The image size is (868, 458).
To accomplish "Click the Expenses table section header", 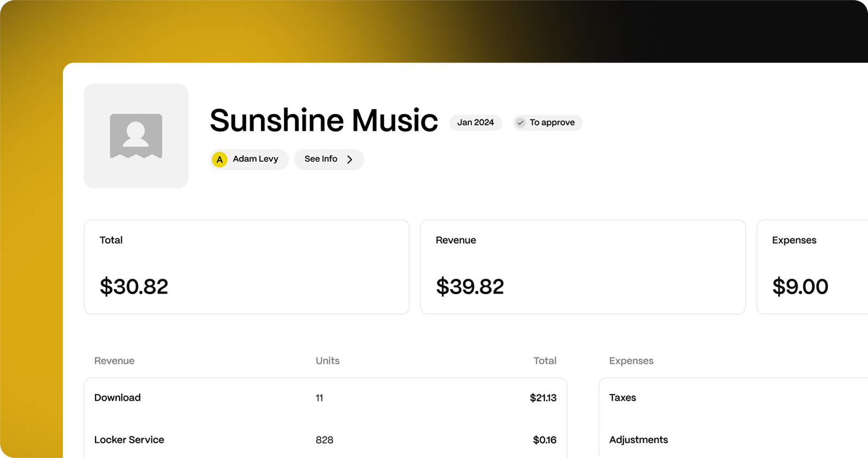I will click(x=631, y=361).
